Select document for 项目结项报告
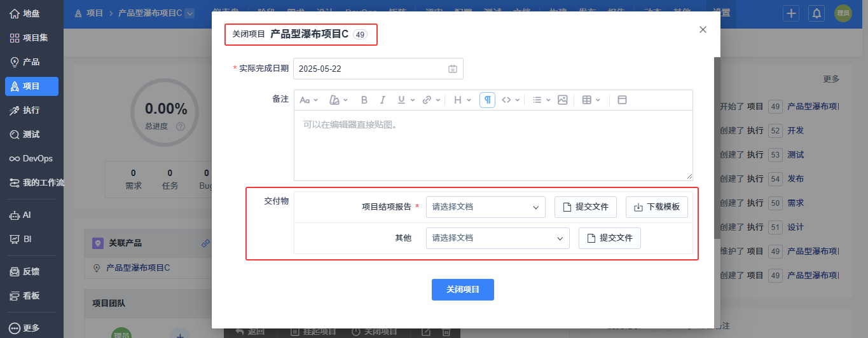Image resolution: width=868 pixels, height=338 pixels. click(486, 207)
